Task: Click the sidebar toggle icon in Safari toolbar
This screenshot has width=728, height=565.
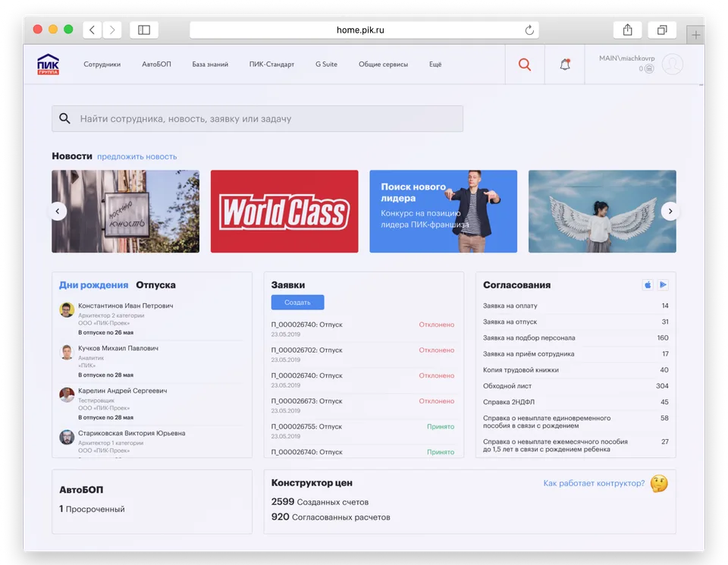Action: pyautogui.click(x=143, y=30)
